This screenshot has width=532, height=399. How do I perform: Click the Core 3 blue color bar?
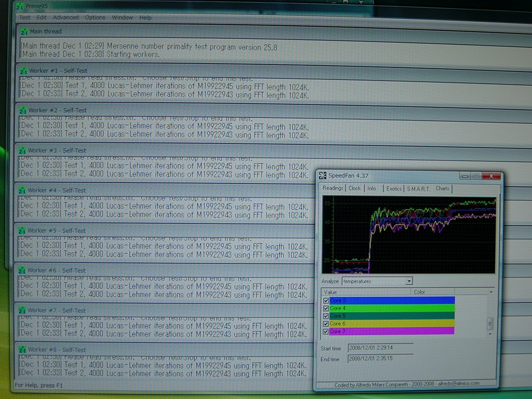(392, 300)
